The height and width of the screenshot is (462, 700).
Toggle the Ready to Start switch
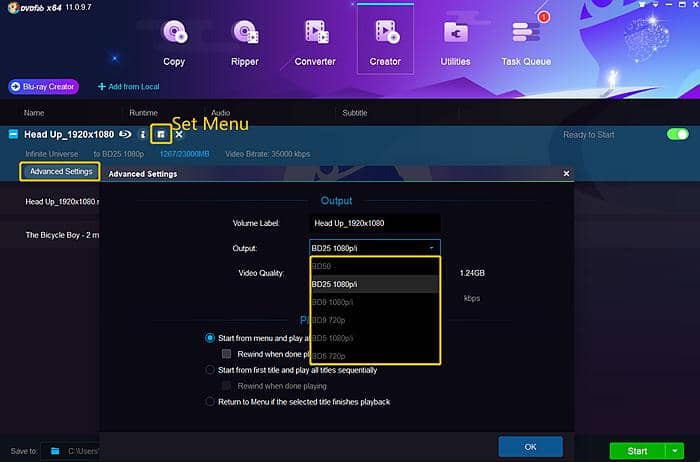[678, 134]
